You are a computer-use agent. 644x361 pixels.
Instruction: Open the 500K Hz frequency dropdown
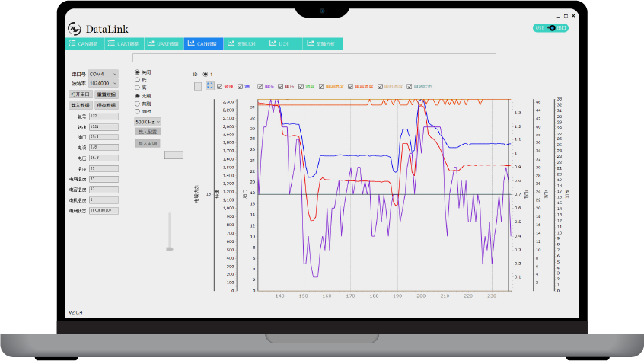[148, 121]
